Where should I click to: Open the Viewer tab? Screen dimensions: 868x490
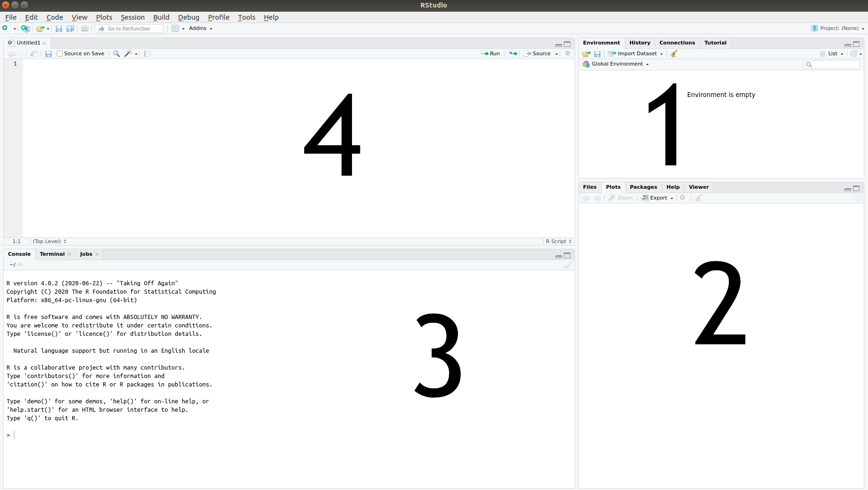[698, 187]
